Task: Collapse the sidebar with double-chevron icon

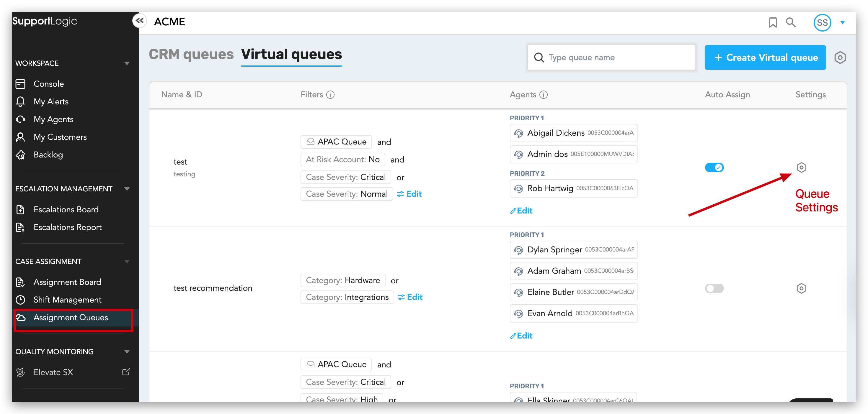Action: tap(139, 21)
